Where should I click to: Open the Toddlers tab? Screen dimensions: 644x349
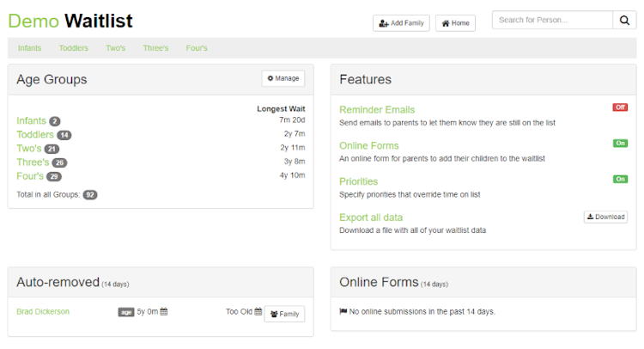click(x=74, y=48)
